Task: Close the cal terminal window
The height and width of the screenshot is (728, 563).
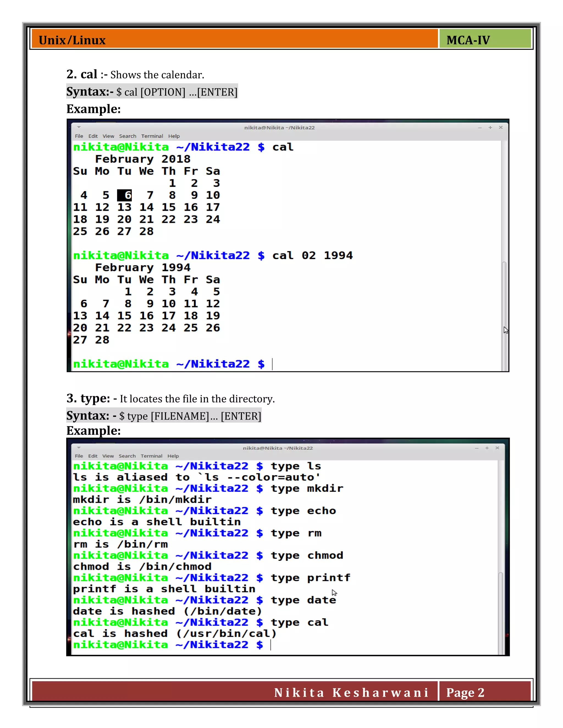Action: [501, 127]
